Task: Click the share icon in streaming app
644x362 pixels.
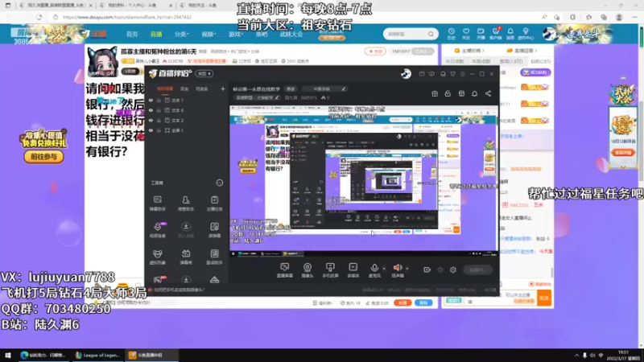Action: (488, 93)
